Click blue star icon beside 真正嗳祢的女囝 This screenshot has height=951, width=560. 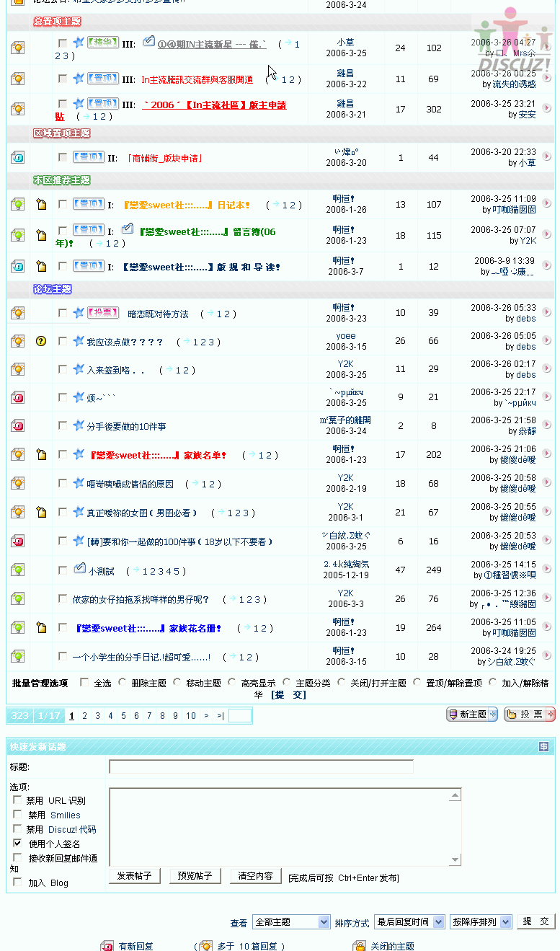coord(79,512)
